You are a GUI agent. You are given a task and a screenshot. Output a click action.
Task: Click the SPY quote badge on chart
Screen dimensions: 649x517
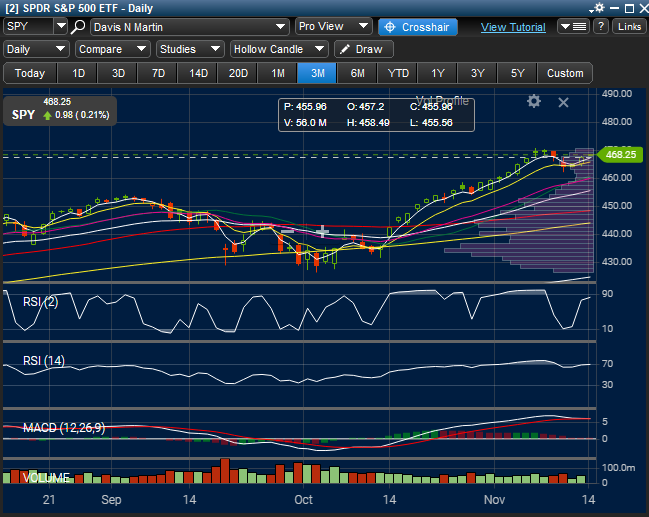point(60,110)
